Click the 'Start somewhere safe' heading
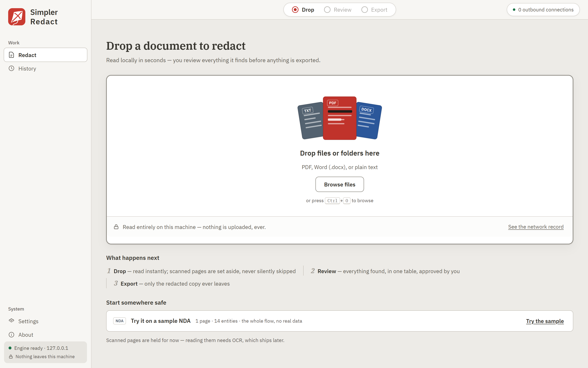The height and width of the screenshot is (368, 588). coord(136,303)
